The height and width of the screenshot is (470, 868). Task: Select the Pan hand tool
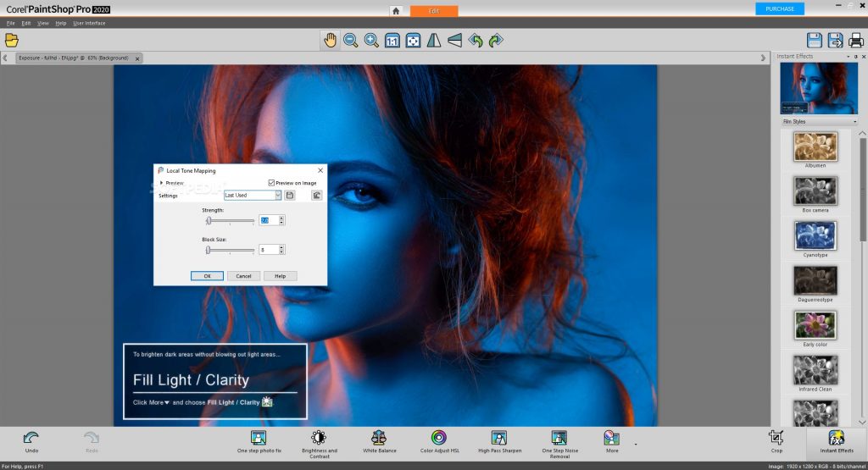(329, 40)
